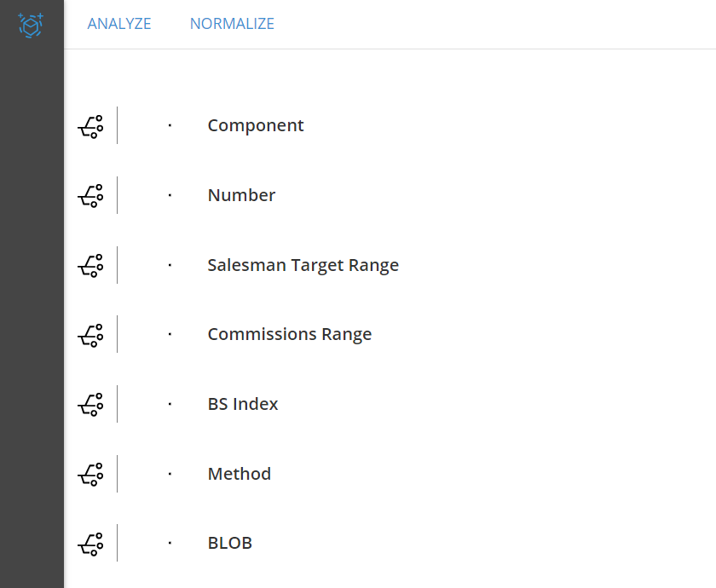Select hierarchy icon for Salesman Target Range
Screen dimensions: 716x588
[x=90, y=266]
